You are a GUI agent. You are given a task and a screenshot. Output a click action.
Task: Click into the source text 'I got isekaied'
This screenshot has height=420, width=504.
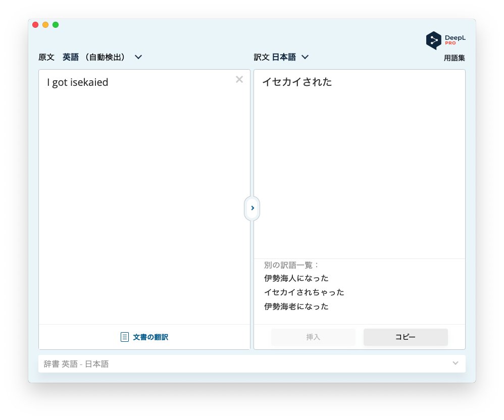78,82
